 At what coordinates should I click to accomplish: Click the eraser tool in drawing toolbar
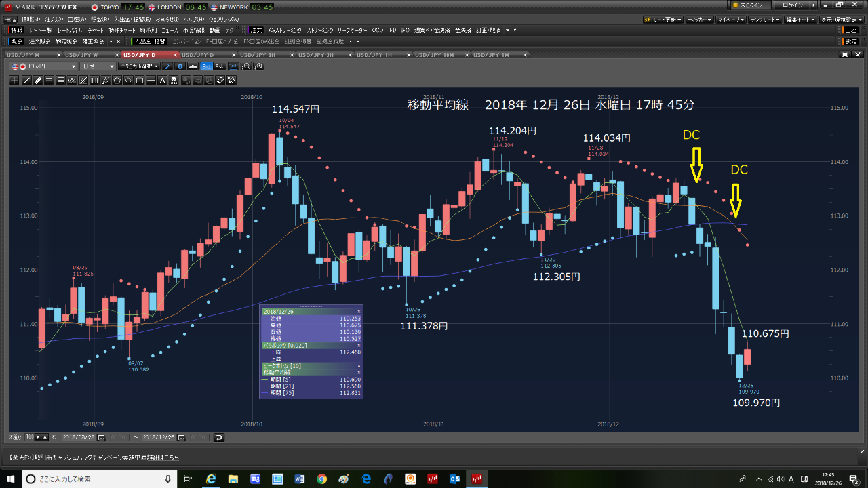38,81
